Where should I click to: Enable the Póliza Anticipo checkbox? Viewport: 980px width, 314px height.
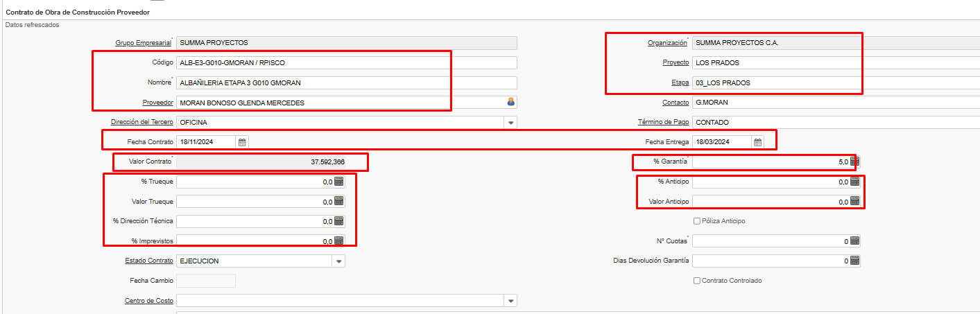pyautogui.click(x=697, y=221)
